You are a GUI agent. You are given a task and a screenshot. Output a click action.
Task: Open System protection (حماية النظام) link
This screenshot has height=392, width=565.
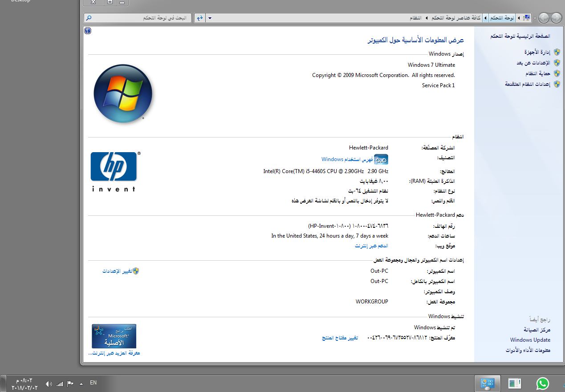538,73
